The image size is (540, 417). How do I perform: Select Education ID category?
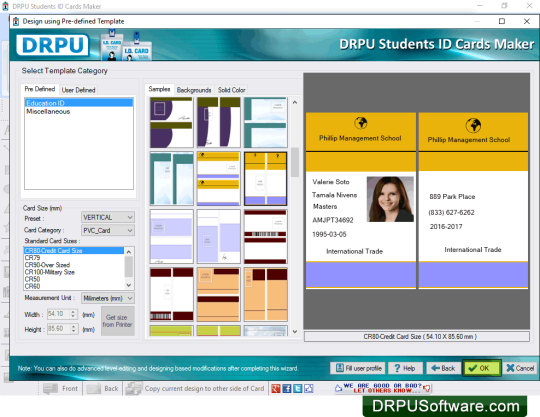(79, 103)
